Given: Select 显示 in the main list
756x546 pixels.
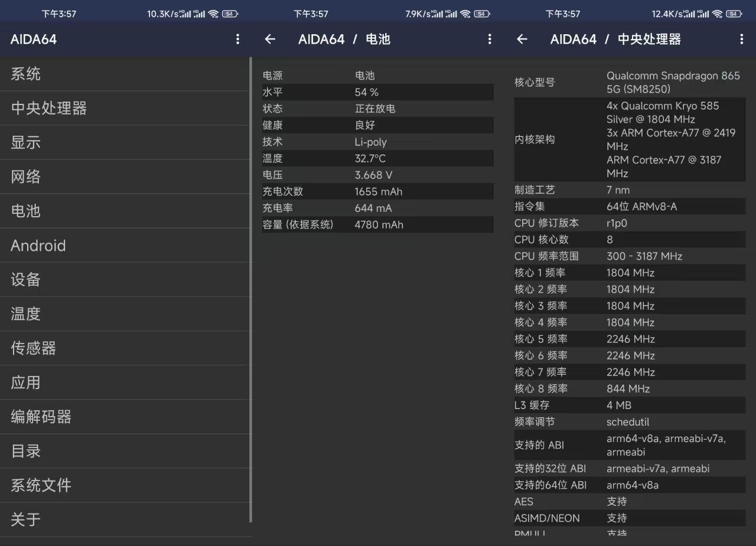Looking at the screenshot, I should [x=126, y=143].
